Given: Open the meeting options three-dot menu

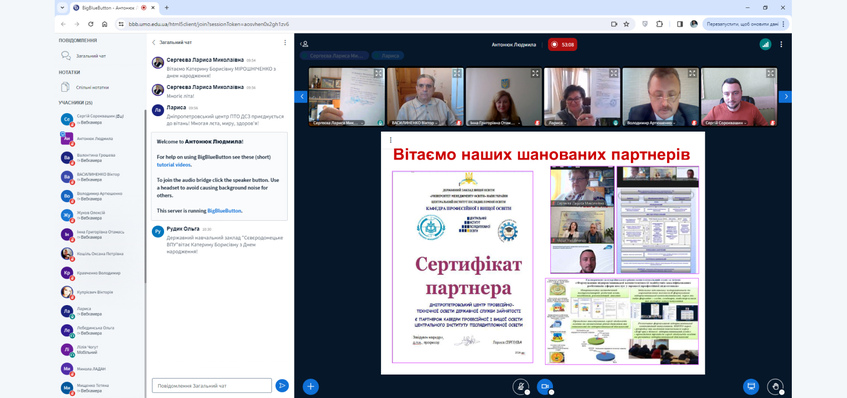Looking at the screenshot, I should [x=781, y=44].
